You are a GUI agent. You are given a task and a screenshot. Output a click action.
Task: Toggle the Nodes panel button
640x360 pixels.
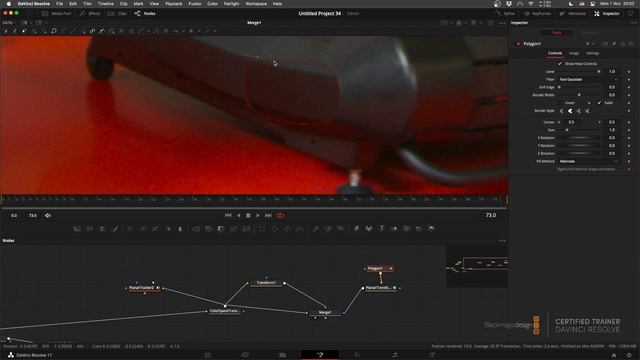(x=145, y=13)
